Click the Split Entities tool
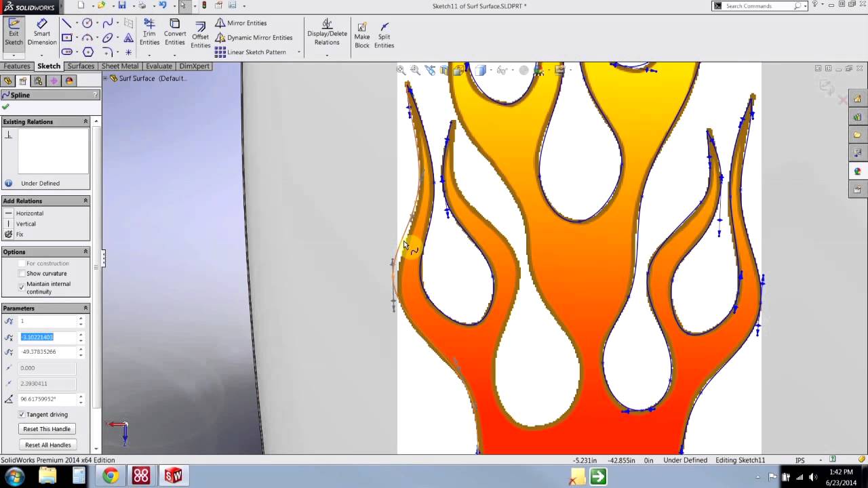This screenshot has height=488, width=868. 384,35
